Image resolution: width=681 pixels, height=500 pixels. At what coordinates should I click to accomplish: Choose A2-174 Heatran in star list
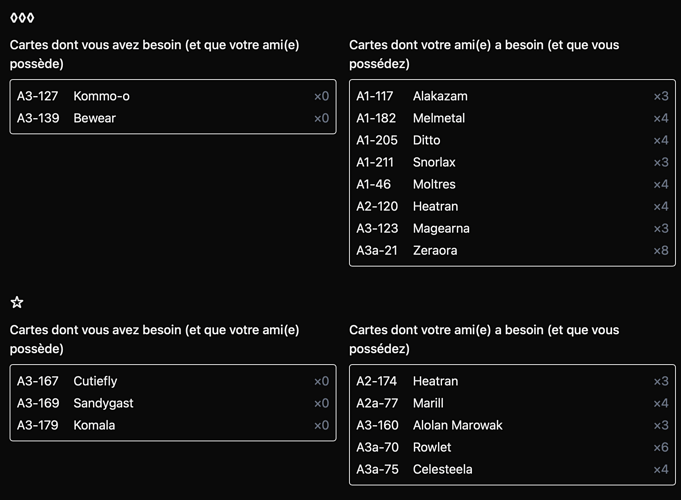coord(512,381)
